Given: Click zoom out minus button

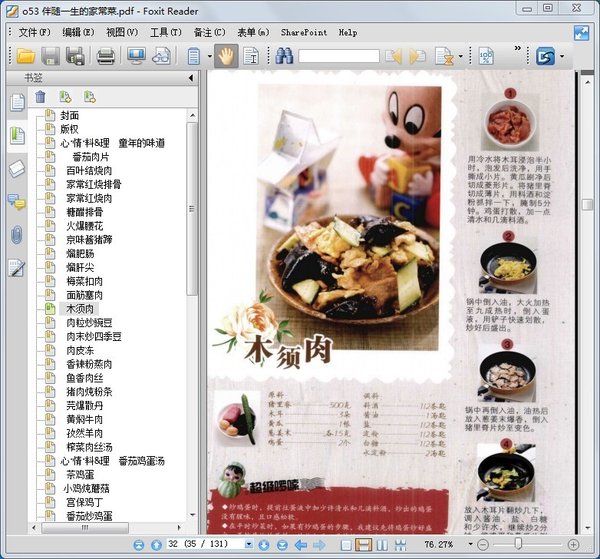Looking at the screenshot, I should coord(483,544).
